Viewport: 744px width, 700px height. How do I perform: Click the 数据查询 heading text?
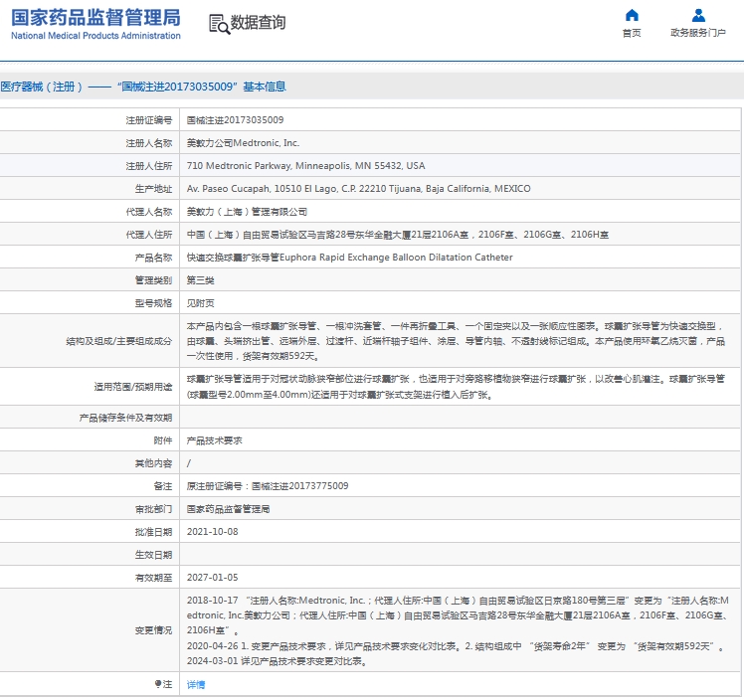[x=258, y=22]
